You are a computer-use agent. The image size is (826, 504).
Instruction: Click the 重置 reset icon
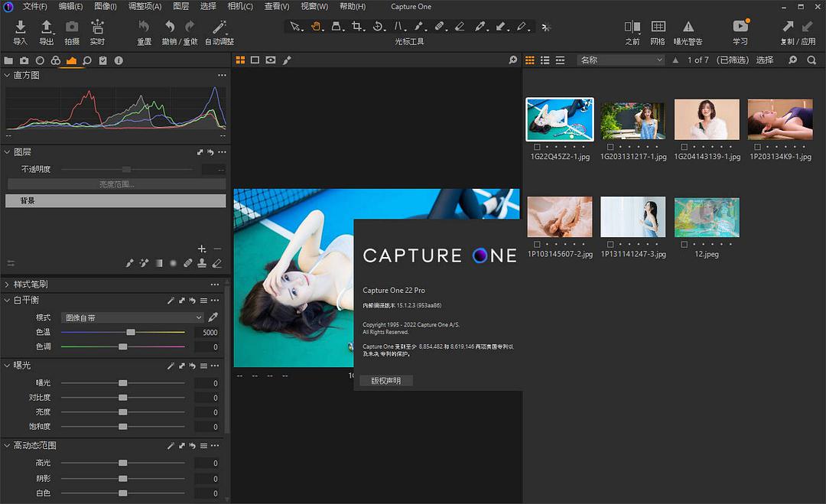(144, 26)
